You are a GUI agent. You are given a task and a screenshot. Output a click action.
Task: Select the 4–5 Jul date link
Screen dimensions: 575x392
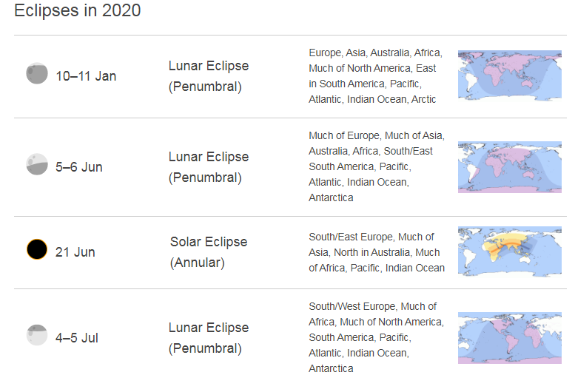coord(77,338)
